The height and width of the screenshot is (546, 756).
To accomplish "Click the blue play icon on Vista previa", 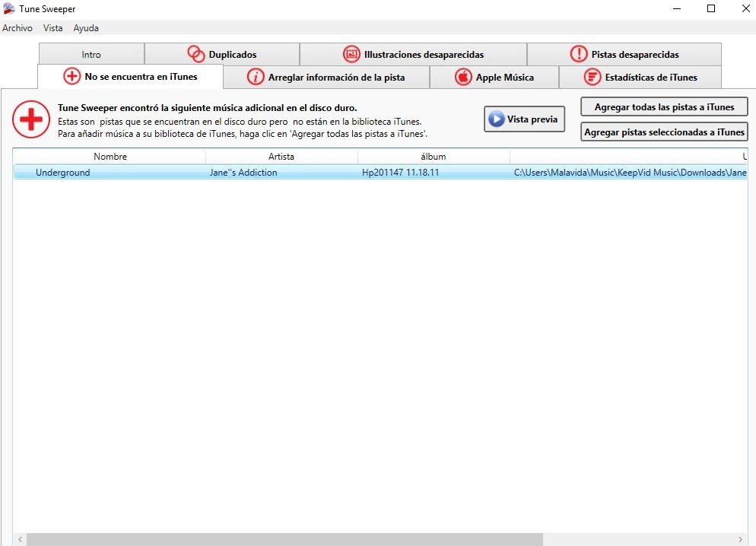I will tap(496, 119).
